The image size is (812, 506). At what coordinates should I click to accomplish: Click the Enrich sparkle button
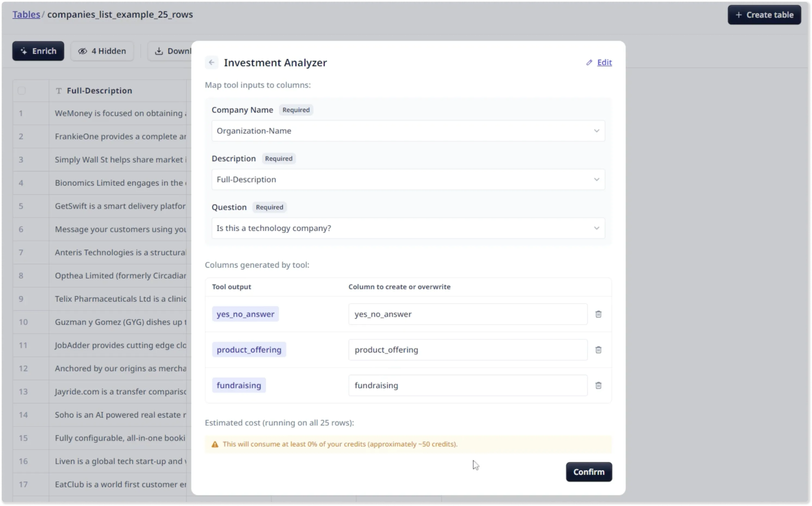tap(38, 51)
